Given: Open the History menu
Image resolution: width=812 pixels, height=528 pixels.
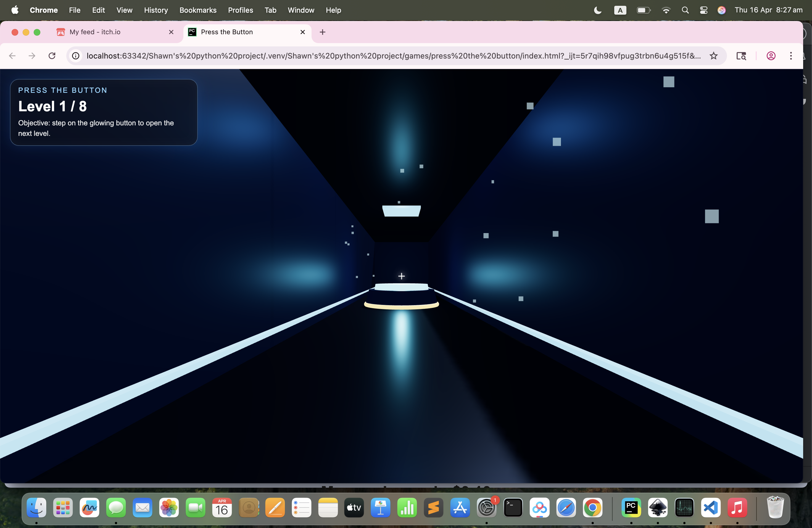Looking at the screenshot, I should coord(156,10).
